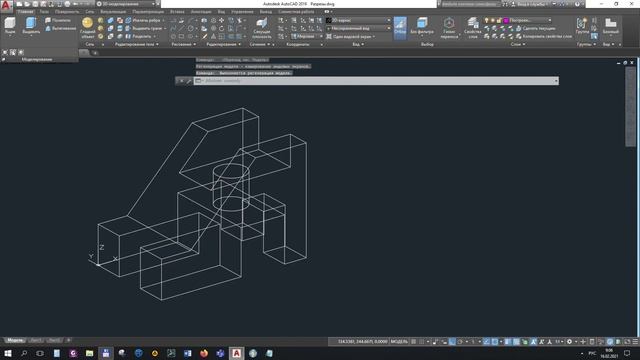Switch to the Главная ribbon tab
Image resolution: width=640 pixels, height=360 pixels.
pyautogui.click(x=25, y=11)
